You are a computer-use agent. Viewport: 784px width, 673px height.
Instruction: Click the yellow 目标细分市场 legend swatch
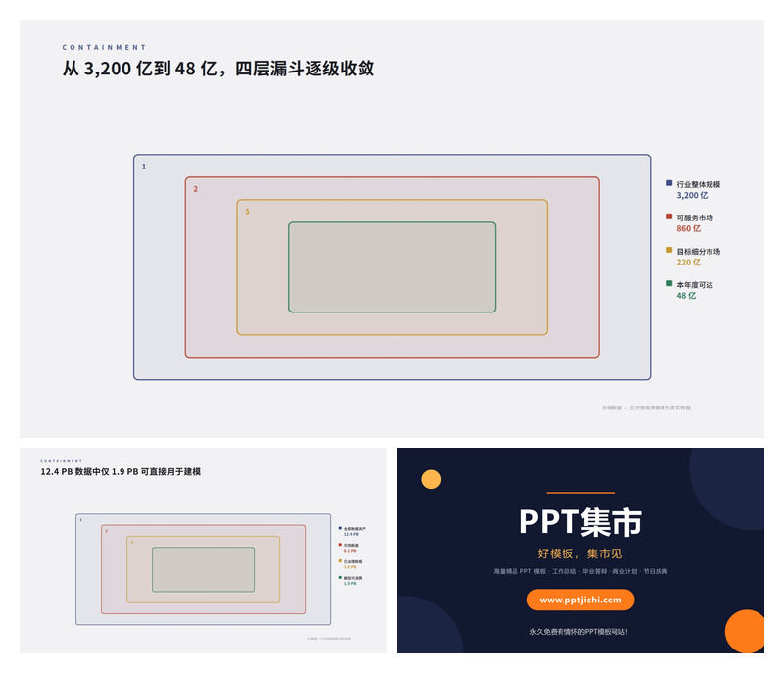669,251
